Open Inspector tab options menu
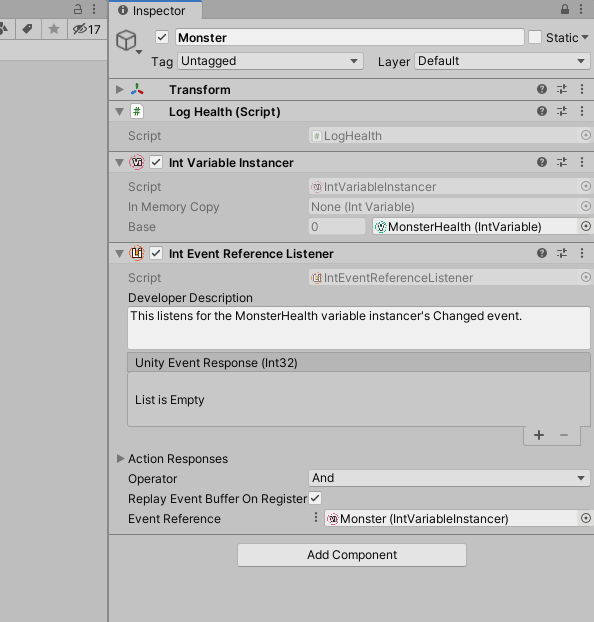The height and width of the screenshot is (622, 594). 581,10
